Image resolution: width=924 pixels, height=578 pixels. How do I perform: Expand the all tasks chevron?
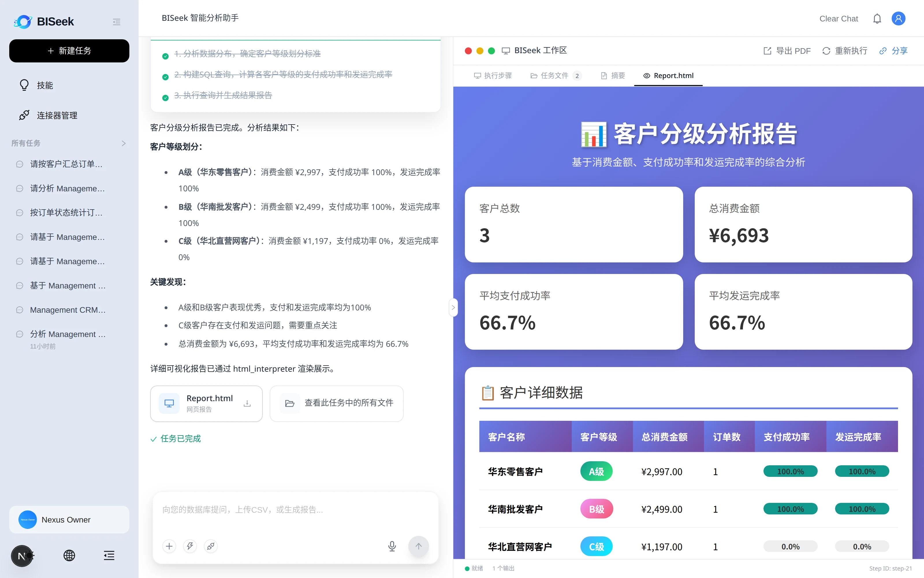pos(123,143)
